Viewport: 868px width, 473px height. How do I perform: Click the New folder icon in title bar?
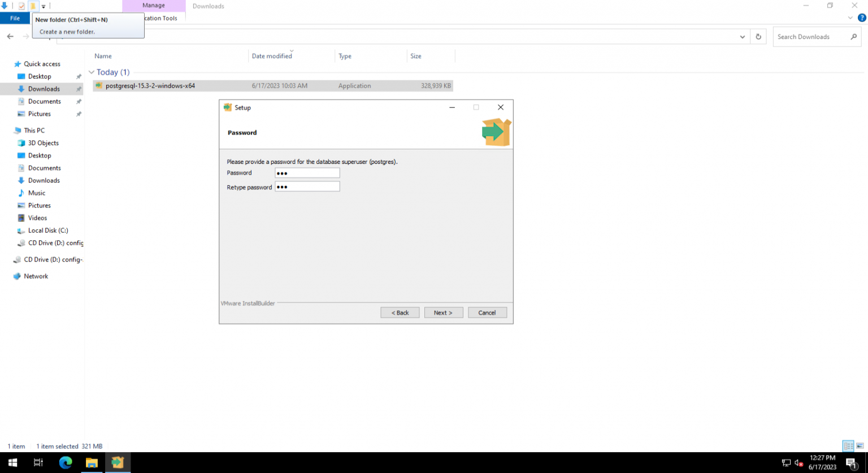(x=33, y=6)
